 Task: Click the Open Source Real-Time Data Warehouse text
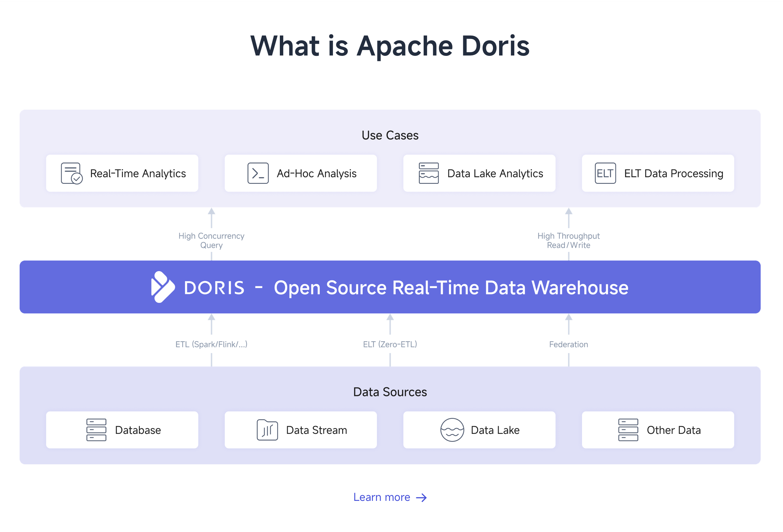tap(451, 288)
